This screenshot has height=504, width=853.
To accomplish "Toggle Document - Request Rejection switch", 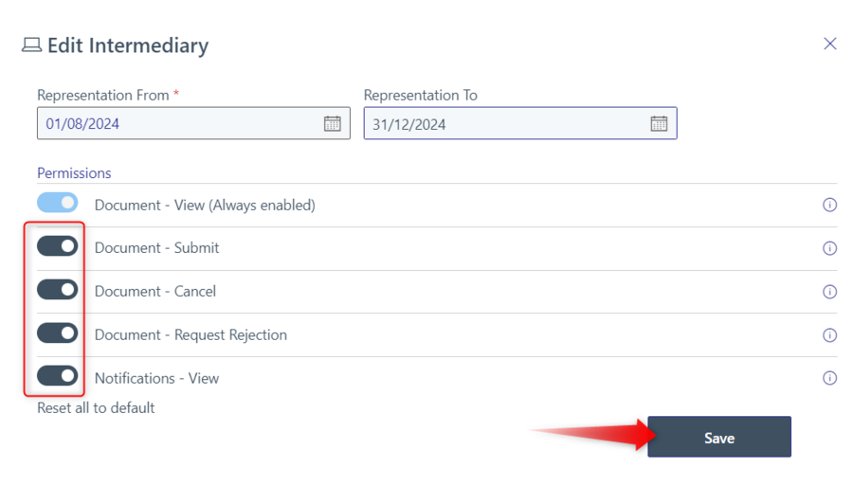I will 58,333.
